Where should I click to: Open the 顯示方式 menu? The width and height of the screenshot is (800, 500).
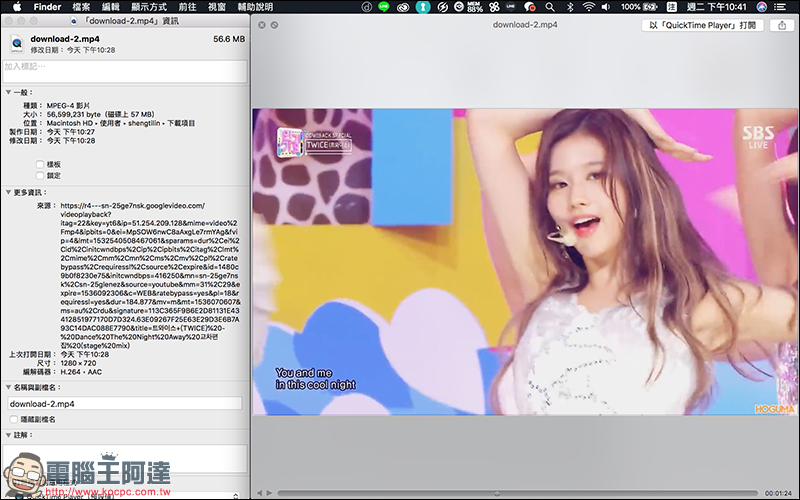point(148,7)
